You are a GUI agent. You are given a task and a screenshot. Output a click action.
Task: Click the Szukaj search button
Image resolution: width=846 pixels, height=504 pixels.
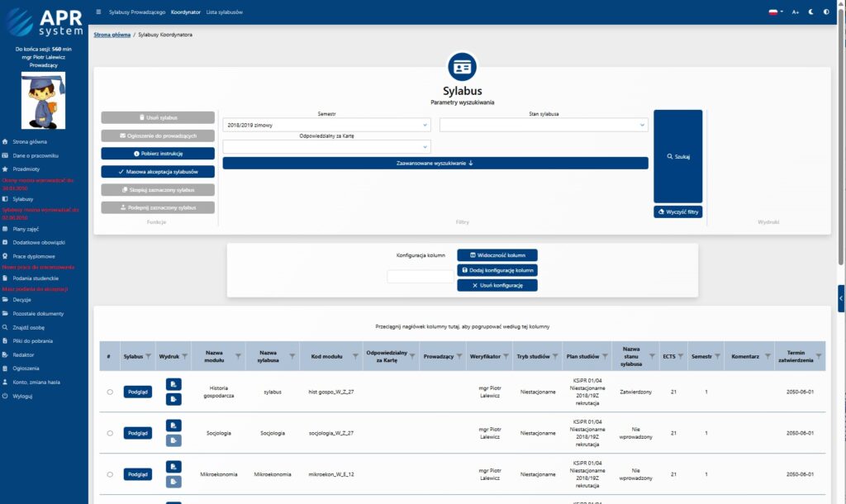click(677, 156)
